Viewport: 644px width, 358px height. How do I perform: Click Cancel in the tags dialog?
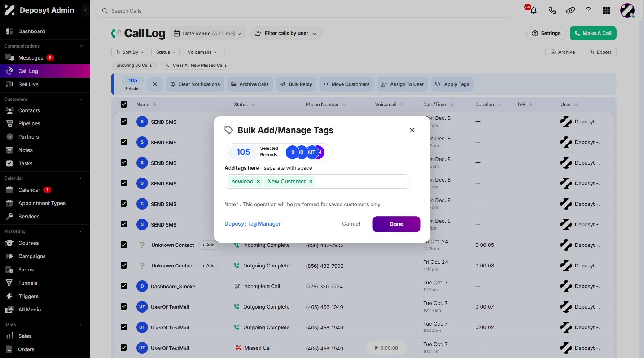pos(351,224)
